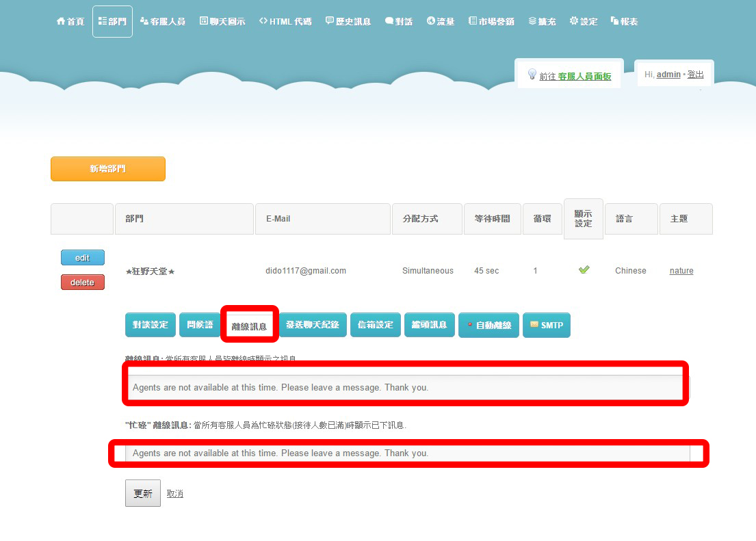Viewport: 756px width, 541px height.
Task: Open HTML 代碼 code page
Action: [285, 21]
